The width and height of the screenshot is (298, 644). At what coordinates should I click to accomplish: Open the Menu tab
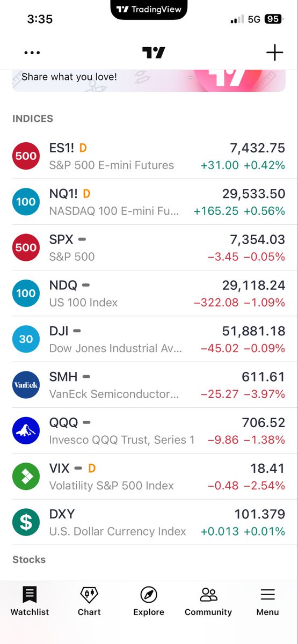[x=267, y=601]
